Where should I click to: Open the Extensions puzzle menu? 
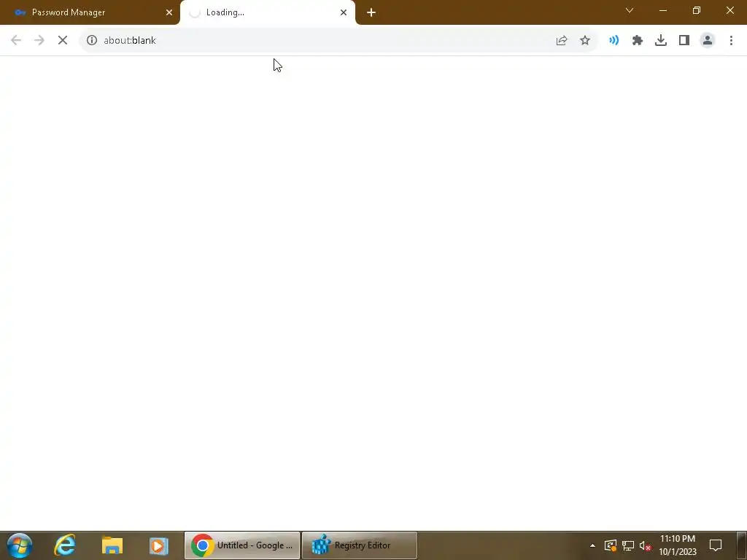point(638,41)
